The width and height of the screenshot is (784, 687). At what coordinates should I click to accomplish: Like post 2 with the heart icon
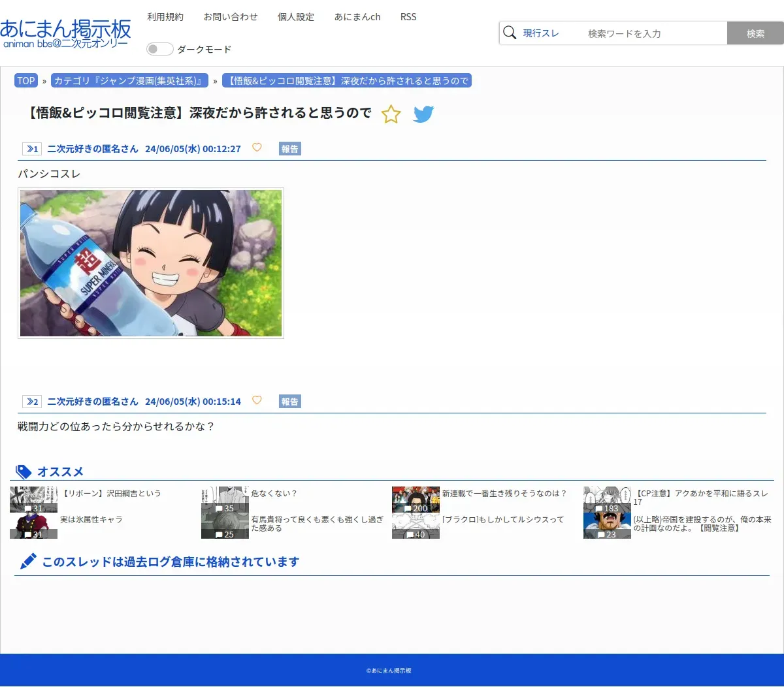click(257, 400)
